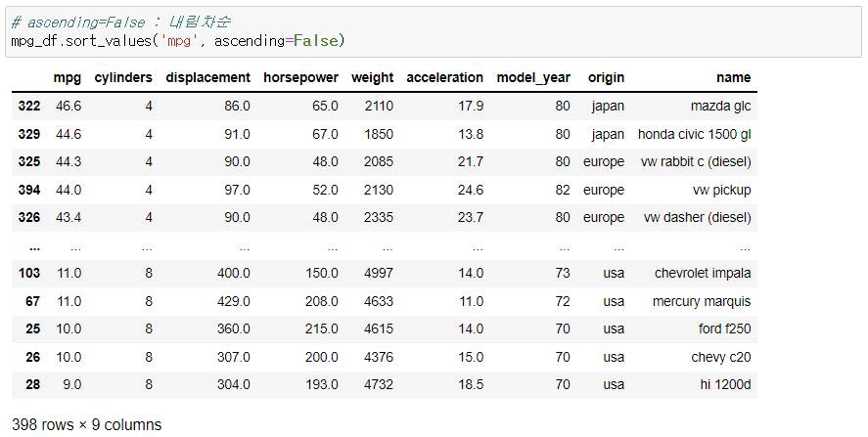Click the acceleration value 18.5
Viewport: 868px width, 437px height.
[471, 385]
